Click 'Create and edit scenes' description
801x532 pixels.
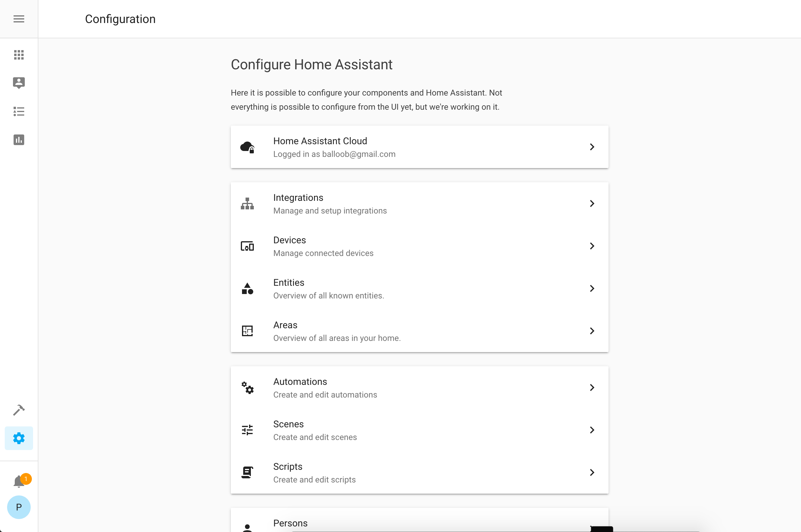tap(315, 437)
